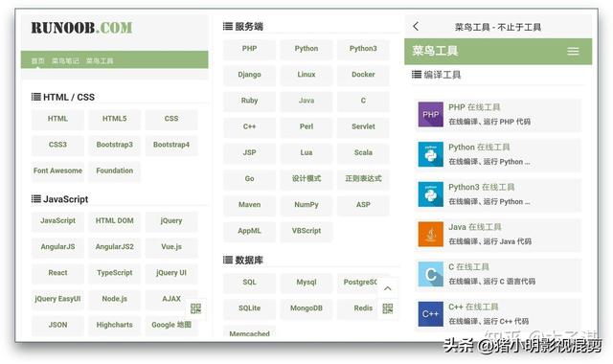Open the AngularJS tutorial button
The image size is (613, 364).
click(x=57, y=247)
